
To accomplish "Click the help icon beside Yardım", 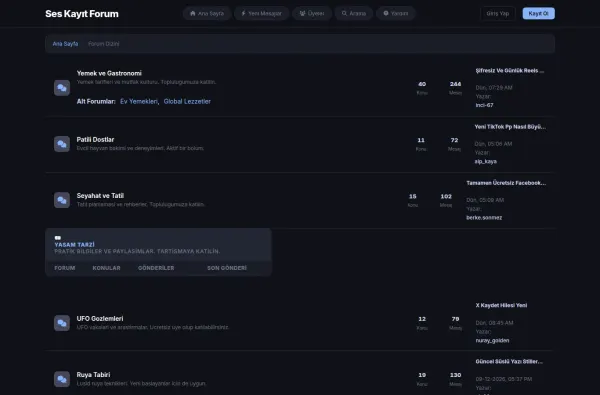I will click(386, 13).
